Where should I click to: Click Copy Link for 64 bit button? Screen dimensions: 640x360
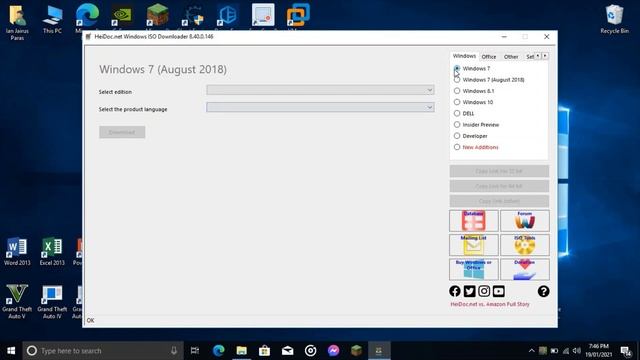(x=499, y=186)
